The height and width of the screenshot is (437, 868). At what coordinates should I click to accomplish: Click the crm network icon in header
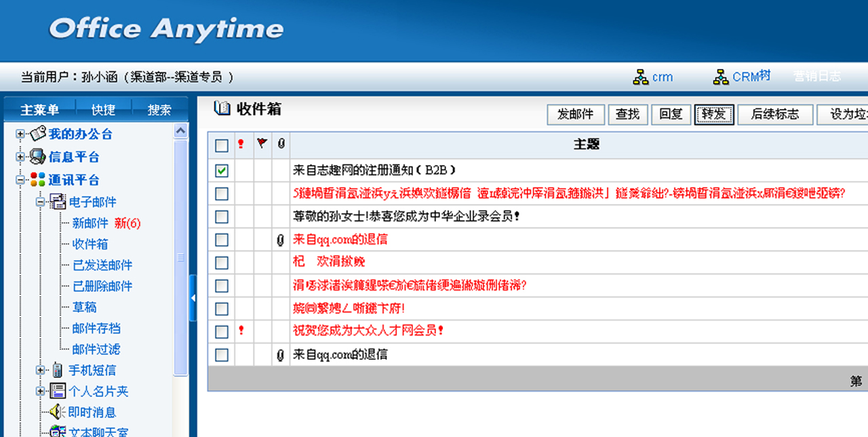pyautogui.click(x=641, y=77)
